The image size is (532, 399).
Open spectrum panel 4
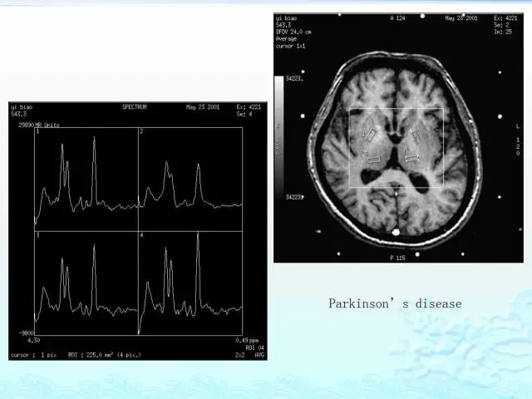click(190, 283)
